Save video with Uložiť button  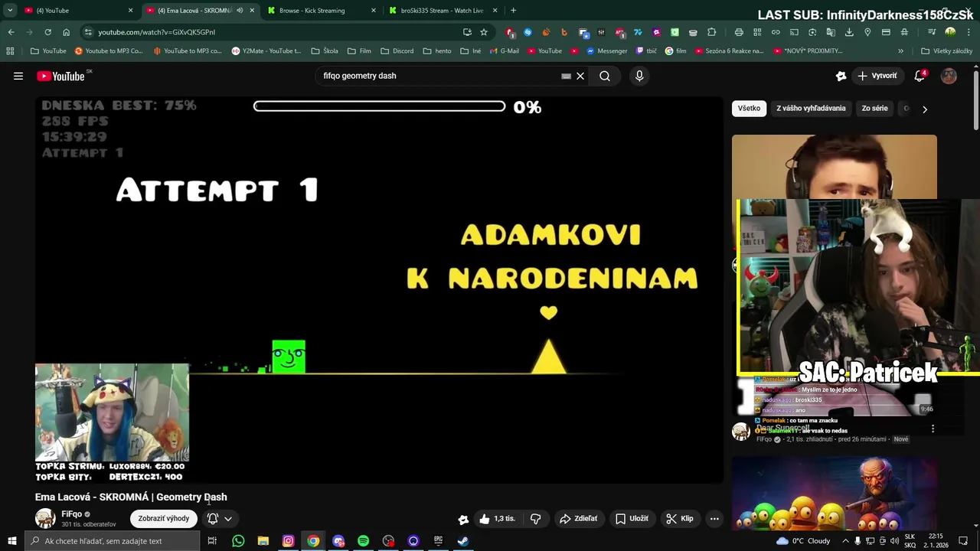click(632, 518)
